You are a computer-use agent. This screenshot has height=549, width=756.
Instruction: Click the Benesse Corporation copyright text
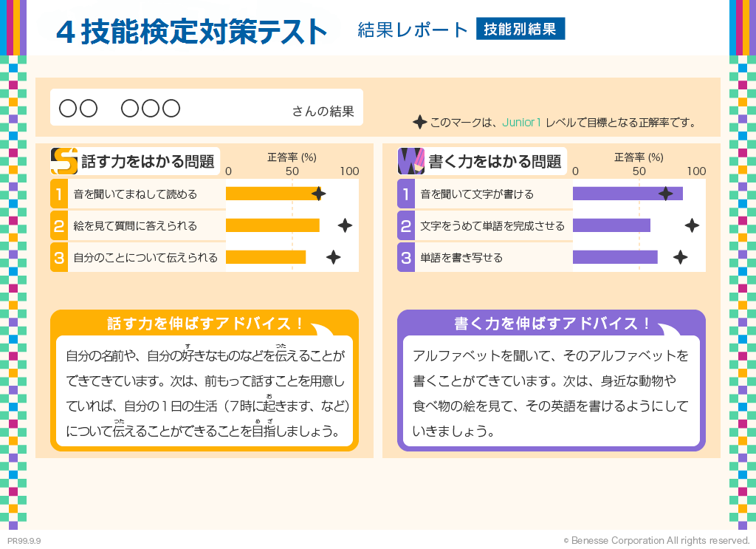[x=656, y=541]
